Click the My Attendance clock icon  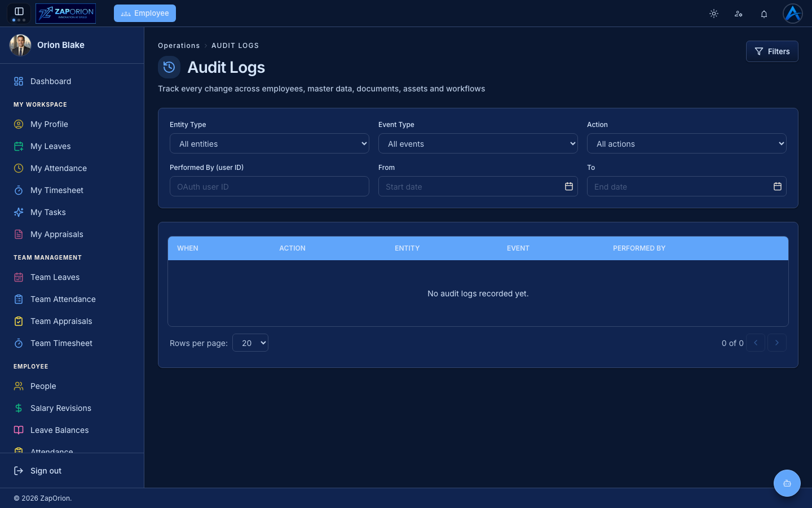tap(19, 168)
